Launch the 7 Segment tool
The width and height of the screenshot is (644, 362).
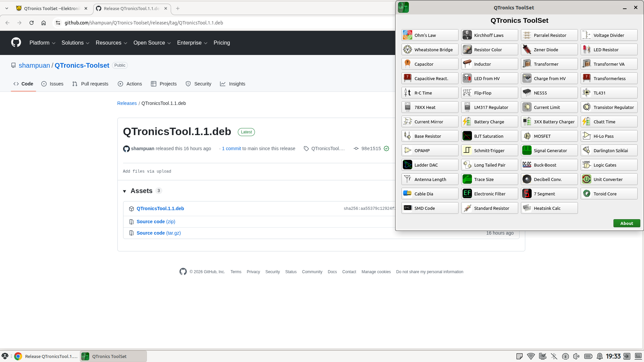pos(549,194)
